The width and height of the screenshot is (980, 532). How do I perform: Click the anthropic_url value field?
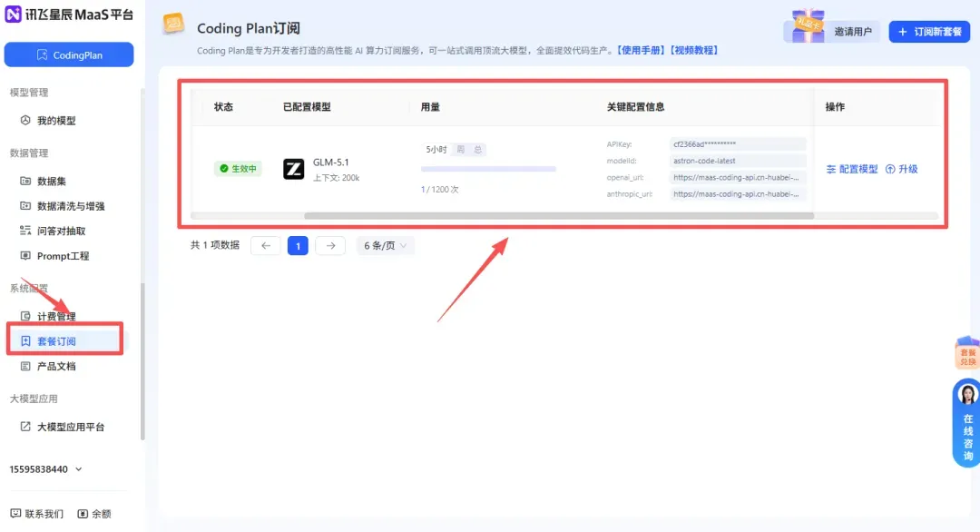point(738,194)
